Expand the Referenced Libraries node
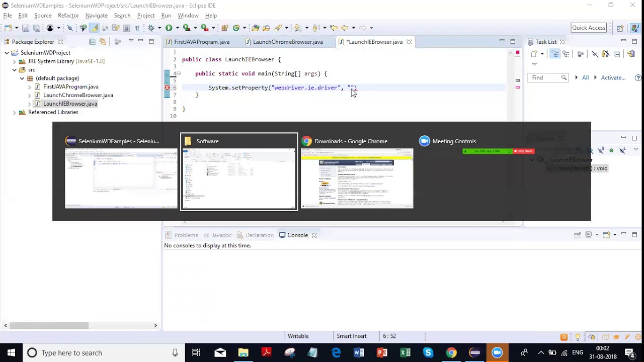This screenshot has width=644, height=362. point(15,112)
